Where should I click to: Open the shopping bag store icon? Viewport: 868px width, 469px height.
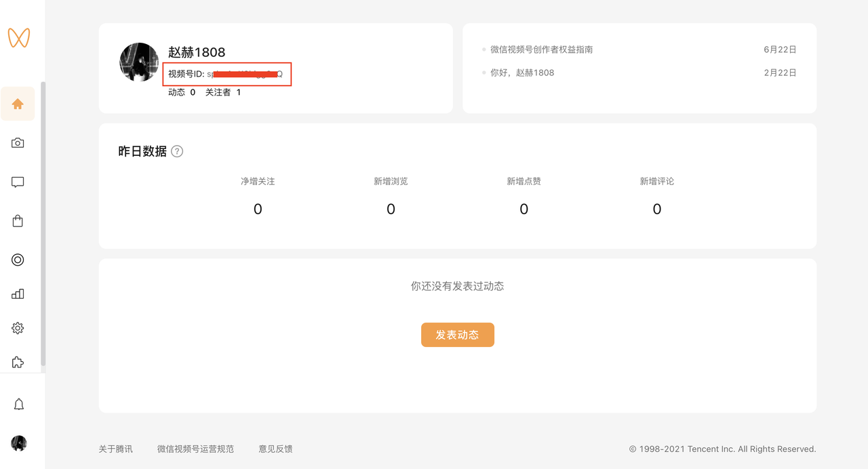[x=18, y=221]
